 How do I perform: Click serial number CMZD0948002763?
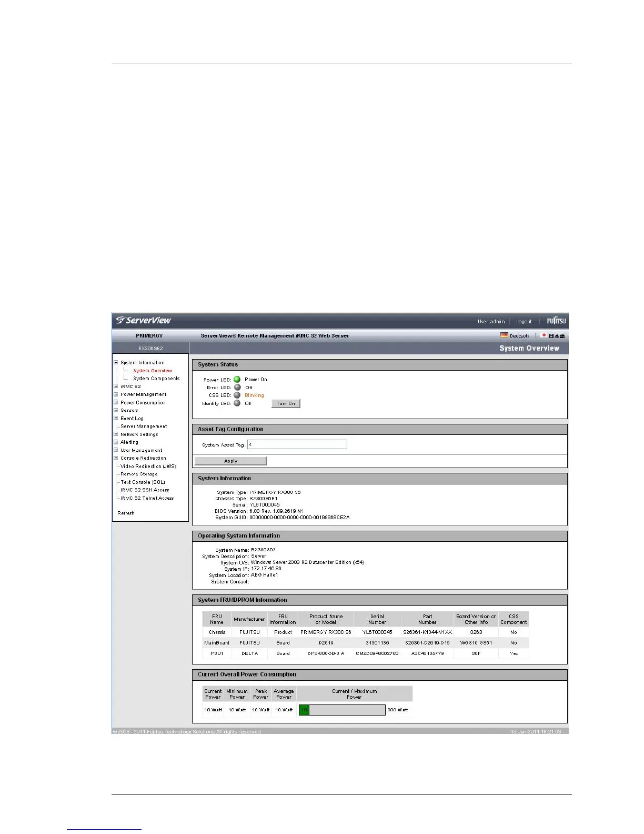[x=377, y=653]
